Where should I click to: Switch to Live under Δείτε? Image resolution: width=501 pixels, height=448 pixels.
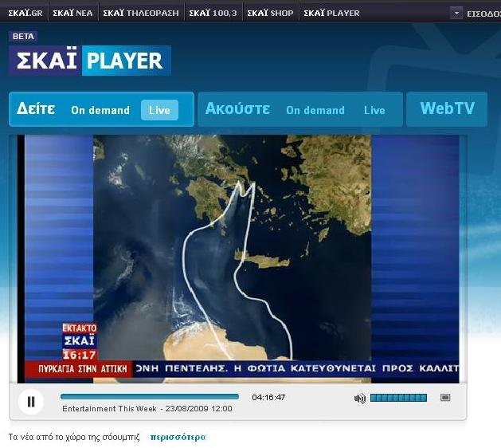159,110
